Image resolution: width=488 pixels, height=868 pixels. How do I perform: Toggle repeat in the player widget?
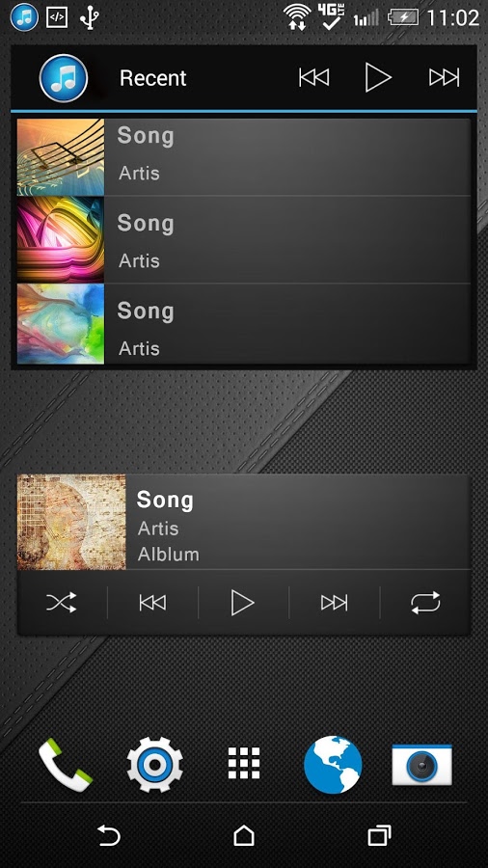pos(425,602)
